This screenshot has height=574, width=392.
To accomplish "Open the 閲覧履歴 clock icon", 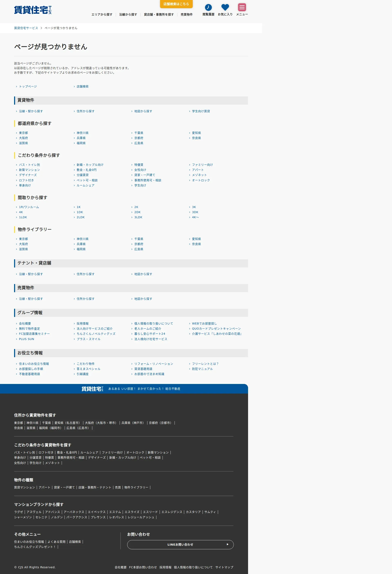I will (208, 7).
